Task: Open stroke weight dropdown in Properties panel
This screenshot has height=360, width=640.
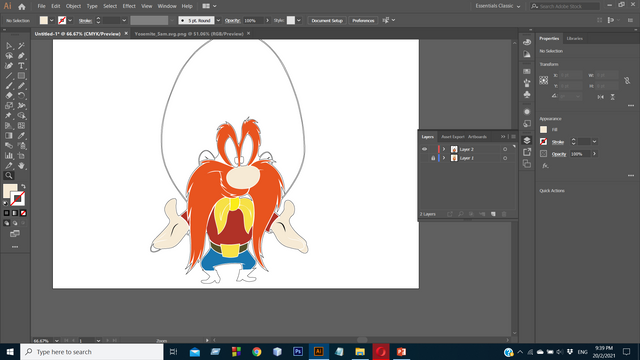Action: (594, 142)
